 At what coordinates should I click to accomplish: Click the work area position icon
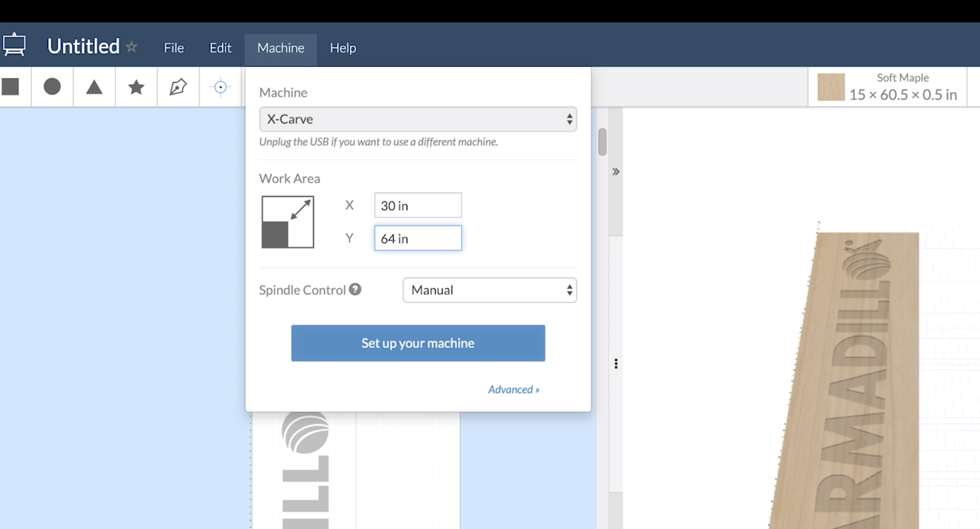coord(287,222)
